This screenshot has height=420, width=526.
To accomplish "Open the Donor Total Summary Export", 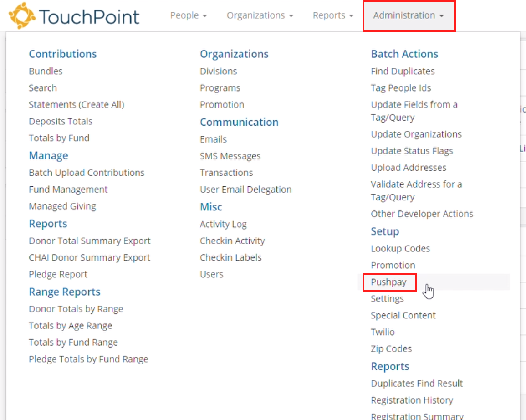I will [x=89, y=241].
